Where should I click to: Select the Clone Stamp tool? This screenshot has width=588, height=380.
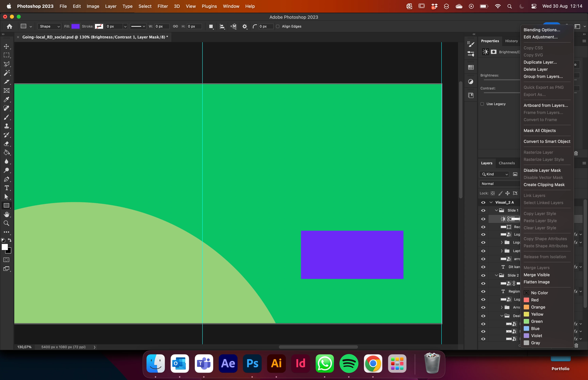(6, 126)
